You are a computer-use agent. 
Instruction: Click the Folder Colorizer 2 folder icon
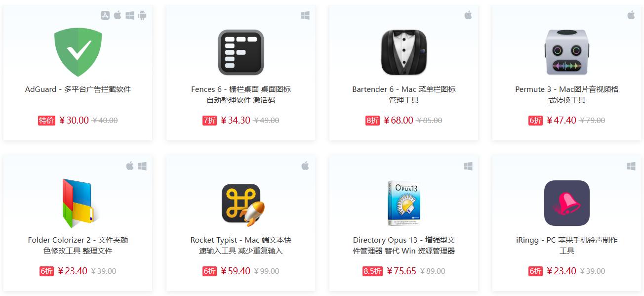[x=79, y=203]
